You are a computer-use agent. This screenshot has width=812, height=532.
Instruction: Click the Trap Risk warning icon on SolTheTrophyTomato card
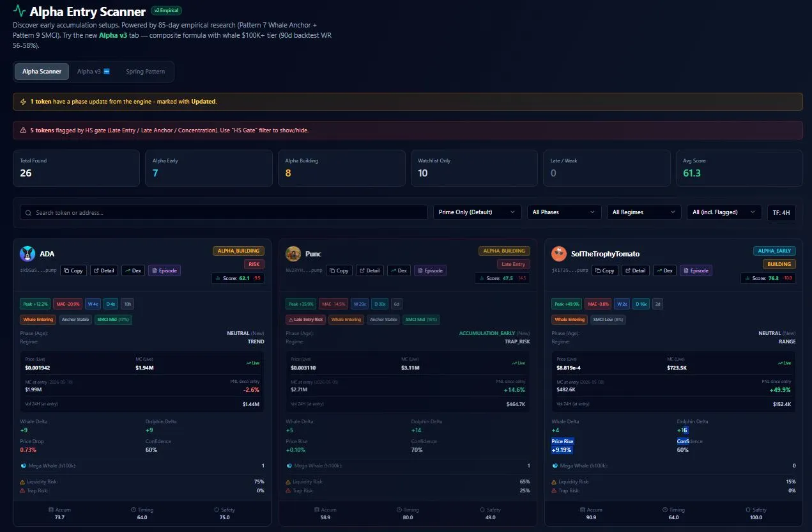555,490
